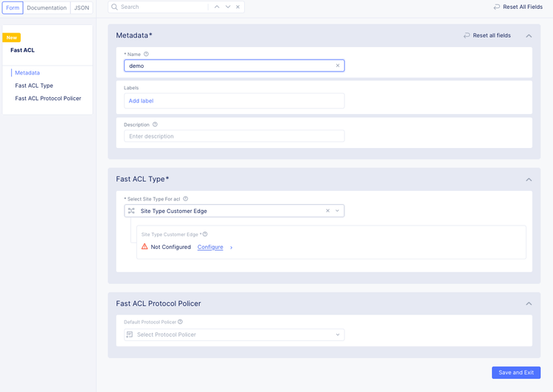Screen dimensions: 553x392
Task: Go to next search result arrow
Action: click(x=228, y=7)
